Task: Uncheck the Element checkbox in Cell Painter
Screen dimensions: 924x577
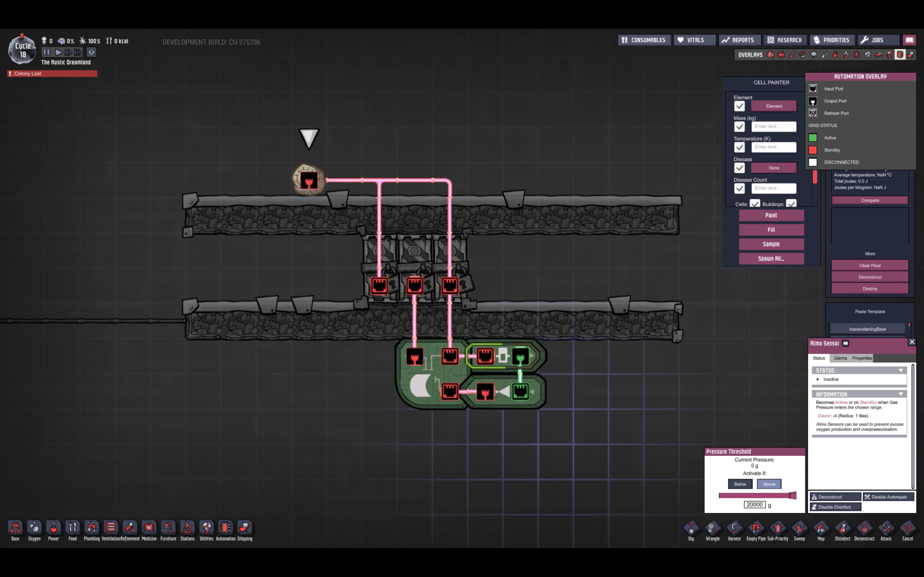Action: coord(739,106)
